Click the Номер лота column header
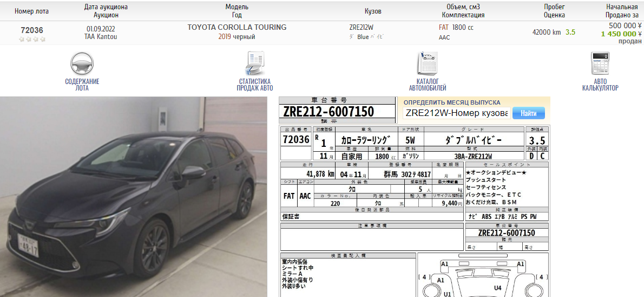This screenshot has height=297, width=644. pyautogui.click(x=31, y=11)
